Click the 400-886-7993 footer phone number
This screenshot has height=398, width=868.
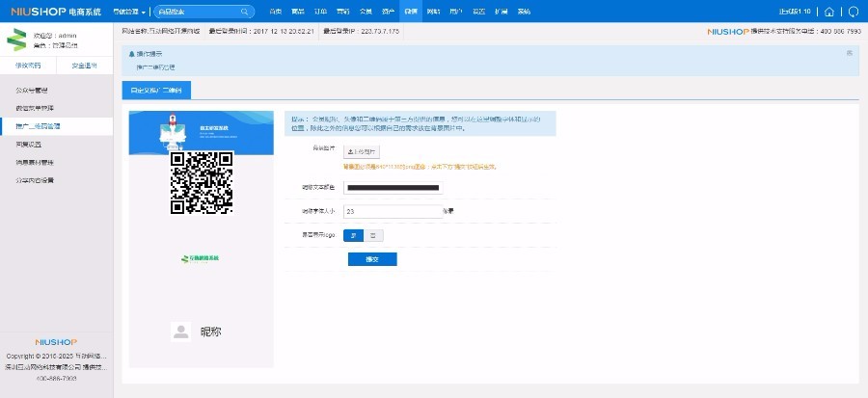coord(57,379)
